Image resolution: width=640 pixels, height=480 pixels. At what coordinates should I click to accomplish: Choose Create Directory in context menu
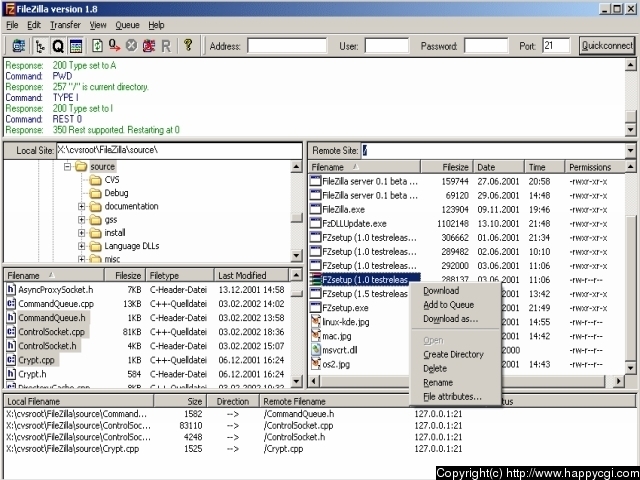point(453,354)
